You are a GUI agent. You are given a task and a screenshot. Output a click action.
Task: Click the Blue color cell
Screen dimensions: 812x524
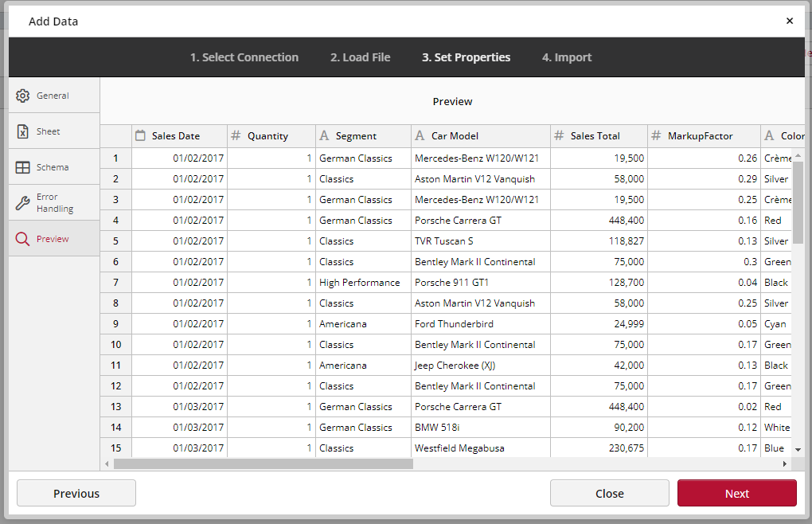point(776,448)
